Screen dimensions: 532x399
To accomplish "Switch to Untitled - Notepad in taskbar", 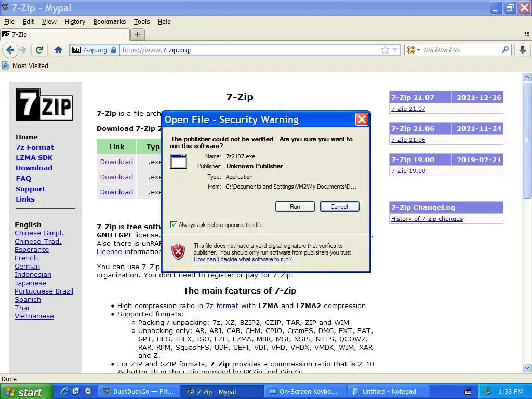I will tap(389, 392).
